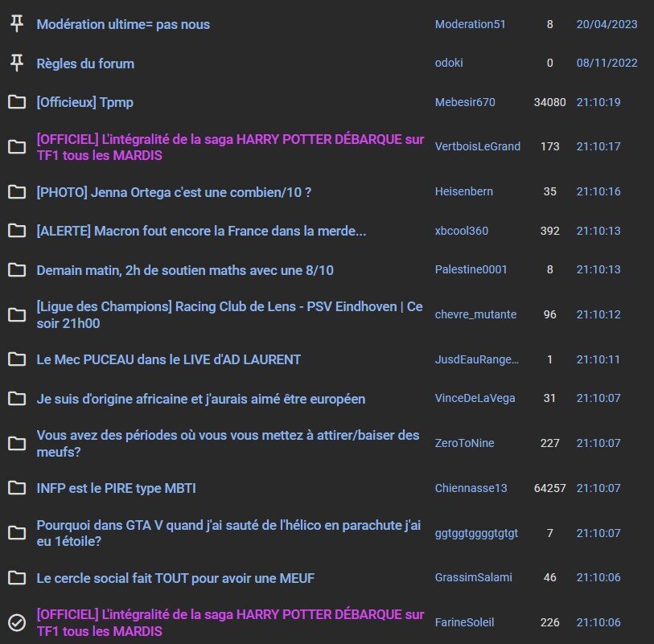The width and height of the screenshot is (654, 644).
Task: Open Racing Club de Lens - PSV topic
Action: coord(230,314)
